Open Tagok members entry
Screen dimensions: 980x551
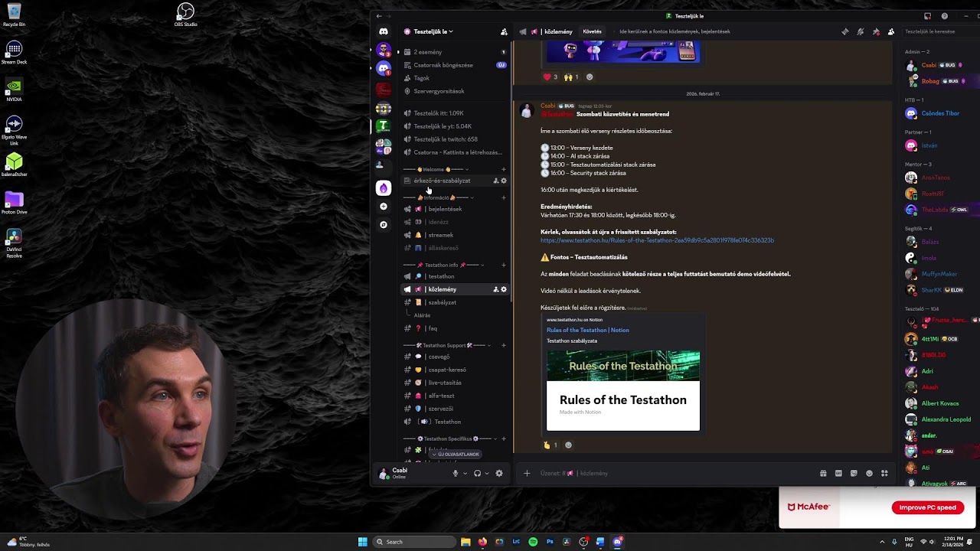click(455, 78)
